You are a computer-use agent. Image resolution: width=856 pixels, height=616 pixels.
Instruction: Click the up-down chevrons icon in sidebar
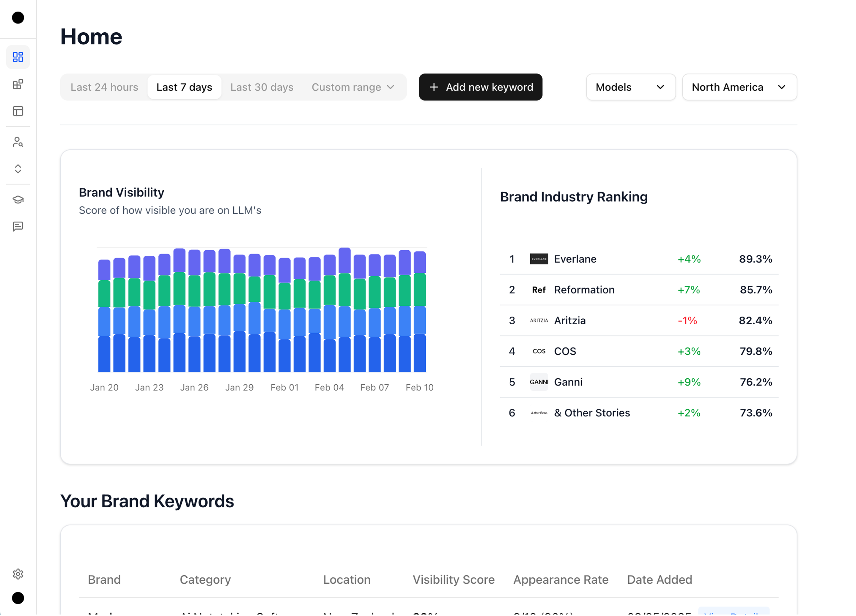coord(18,169)
